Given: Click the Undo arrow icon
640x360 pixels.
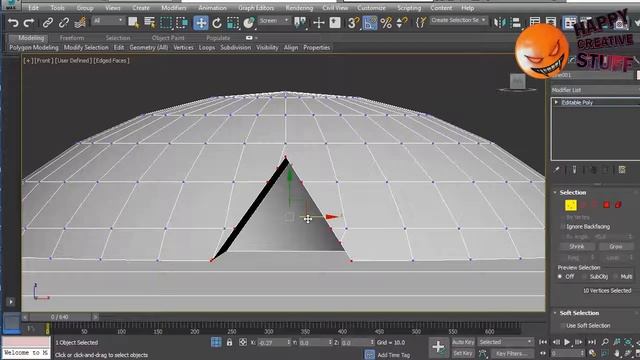Looking at the screenshot, I should (x=13, y=22).
